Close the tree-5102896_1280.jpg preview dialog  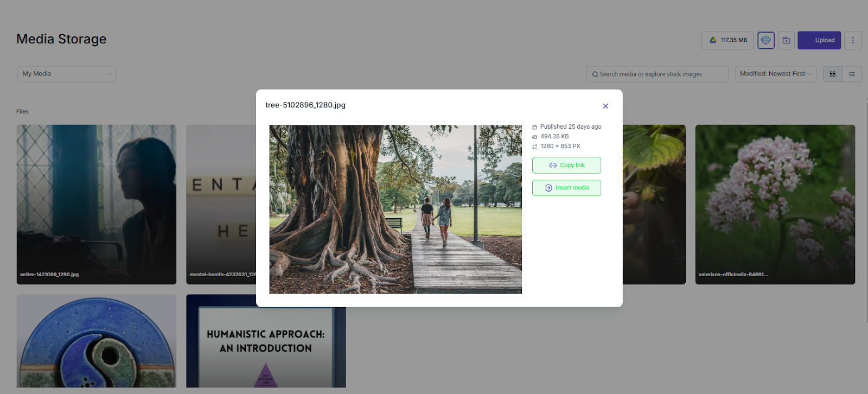605,106
